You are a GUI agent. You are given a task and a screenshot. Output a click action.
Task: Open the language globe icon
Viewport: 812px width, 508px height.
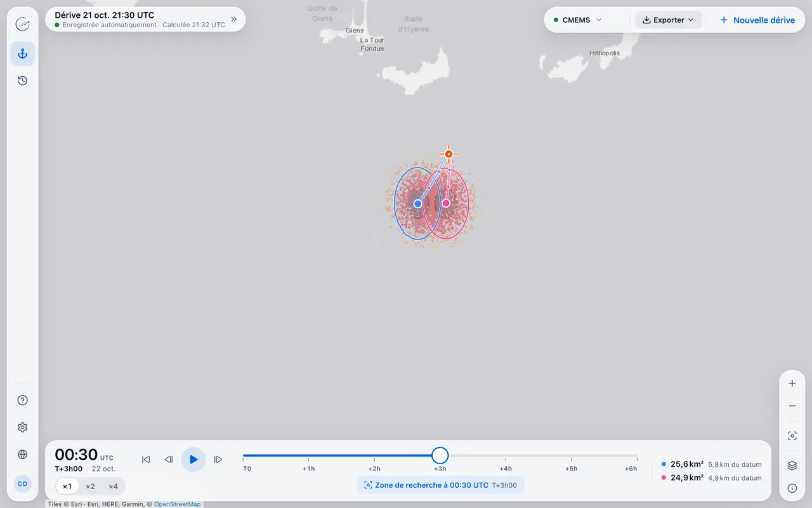23,455
